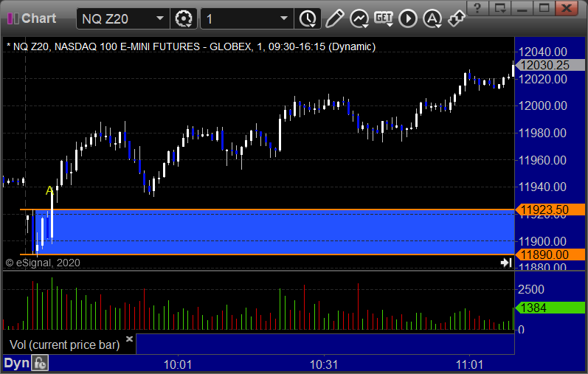Open the symbol settings gear icon
This screenshot has height=374, width=588.
pyautogui.click(x=184, y=18)
